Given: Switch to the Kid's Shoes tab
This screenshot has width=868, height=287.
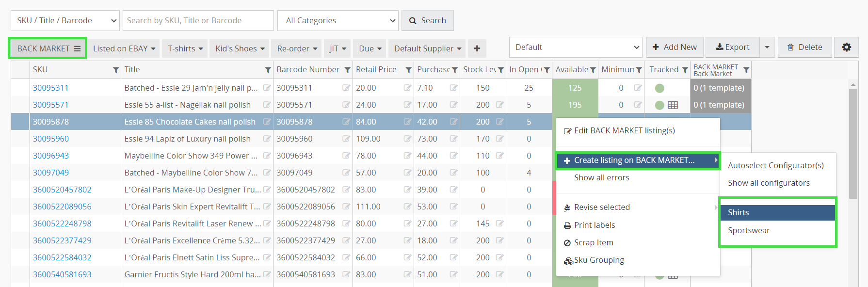Looking at the screenshot, I should 240,48.
